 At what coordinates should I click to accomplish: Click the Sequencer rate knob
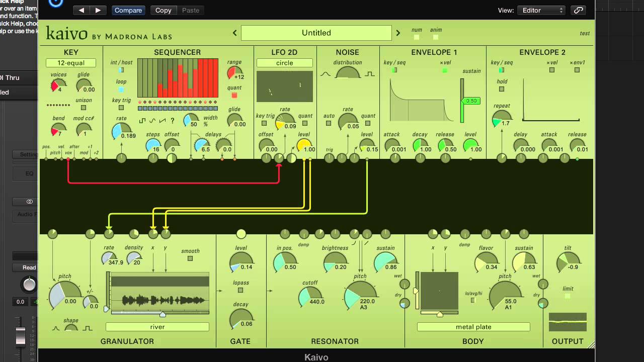tap(121, 132)
